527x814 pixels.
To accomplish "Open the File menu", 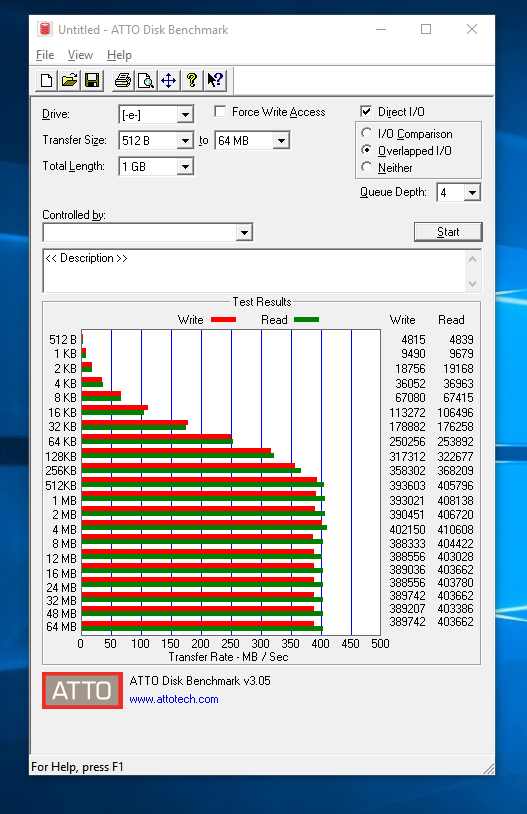I will 45,55.
